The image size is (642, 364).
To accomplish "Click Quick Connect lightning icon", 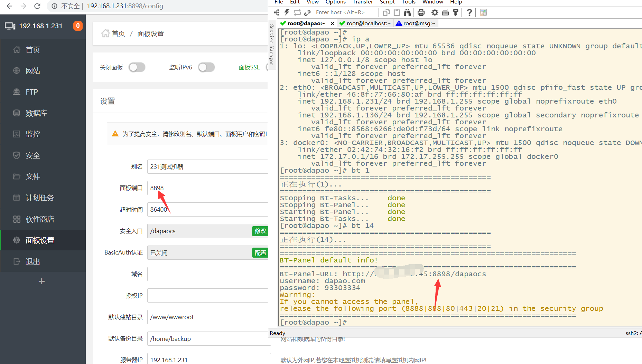I will pos(287,12).
